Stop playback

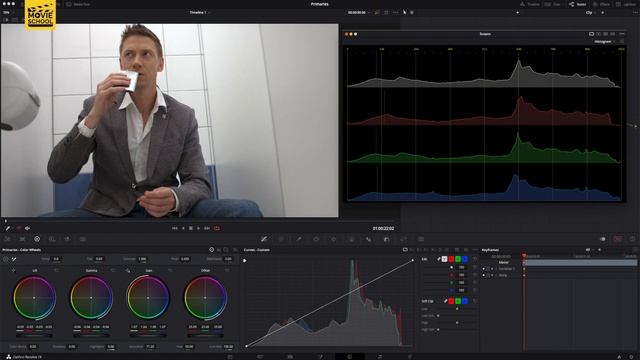(191, 228)
